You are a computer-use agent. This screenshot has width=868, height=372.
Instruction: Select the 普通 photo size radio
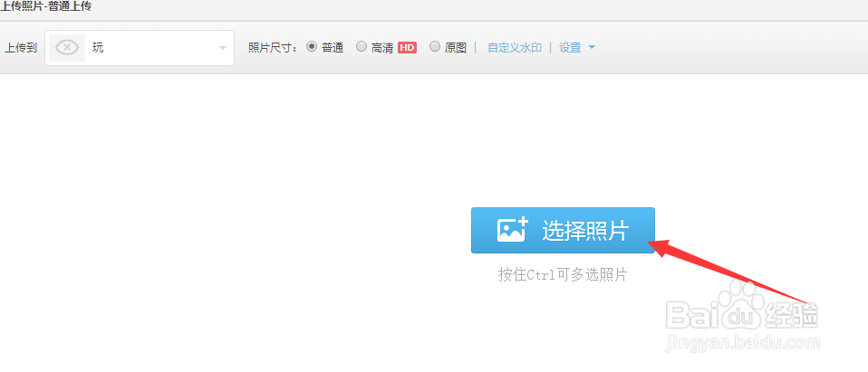[x=311, y=47]
